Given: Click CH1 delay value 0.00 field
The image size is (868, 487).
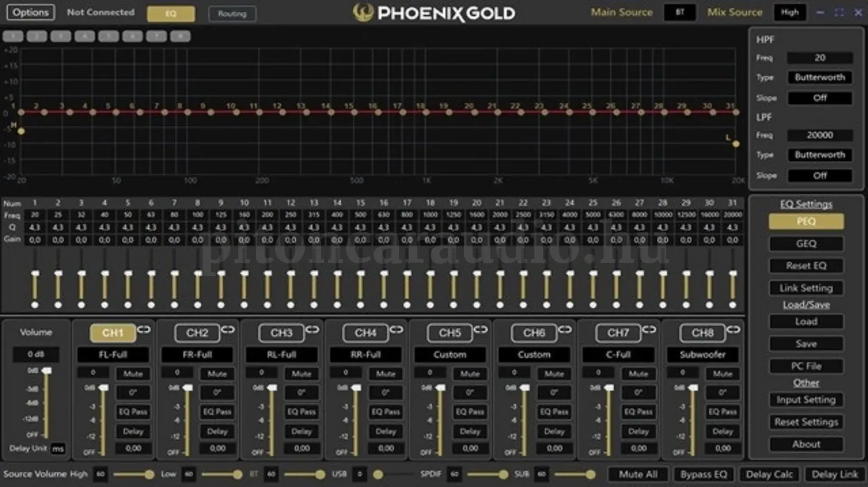Looking at the screenshot, I should pyautogui.click(x=133, y=449).
